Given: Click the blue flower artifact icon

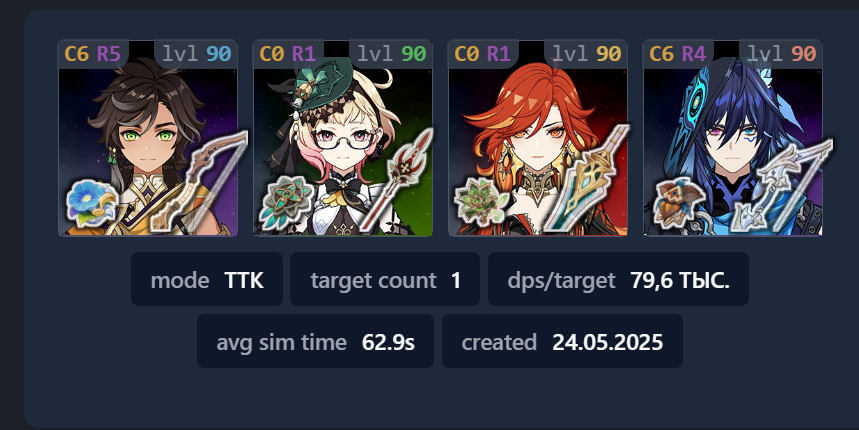Looking at the screenshot, I should click(x=92, y=201).
